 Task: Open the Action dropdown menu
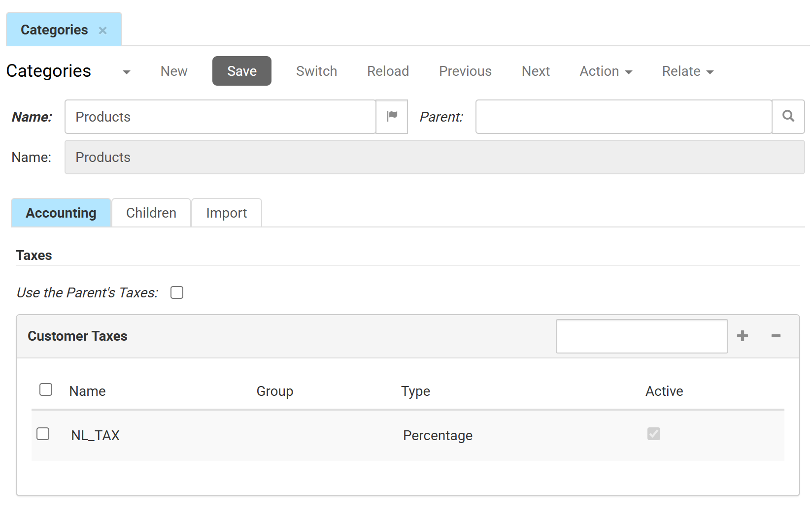(x=606, y=71)
